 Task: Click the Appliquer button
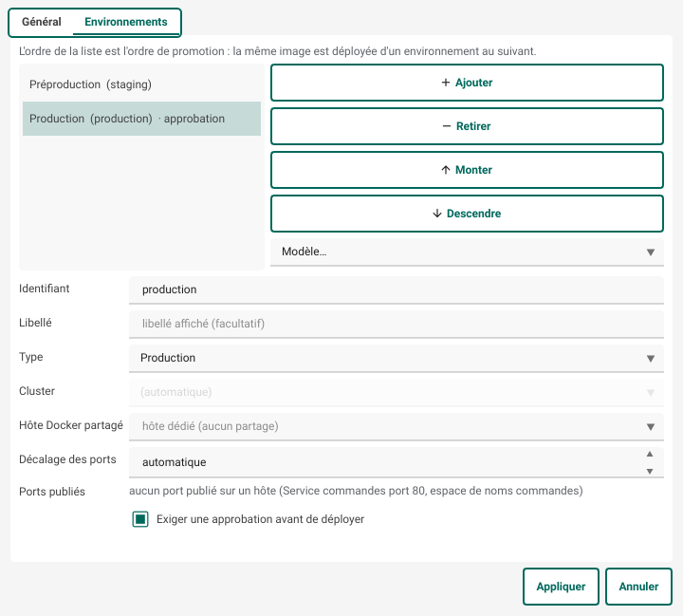561,587
